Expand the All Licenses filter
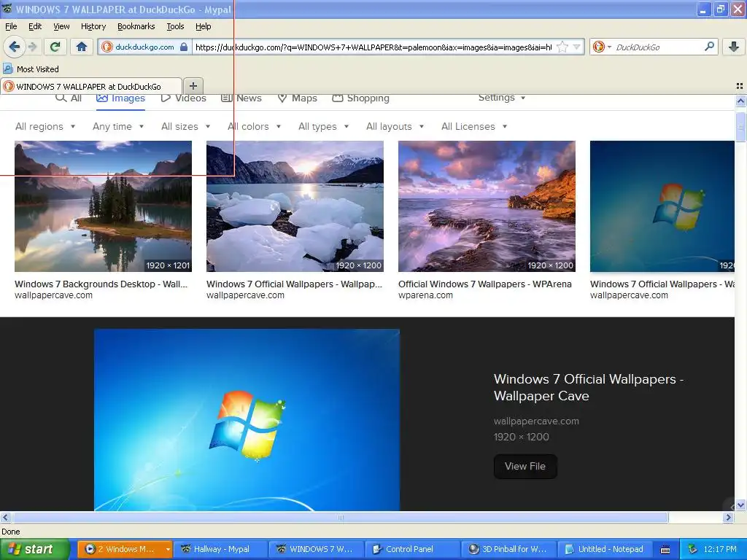 (x=474, y=126)
